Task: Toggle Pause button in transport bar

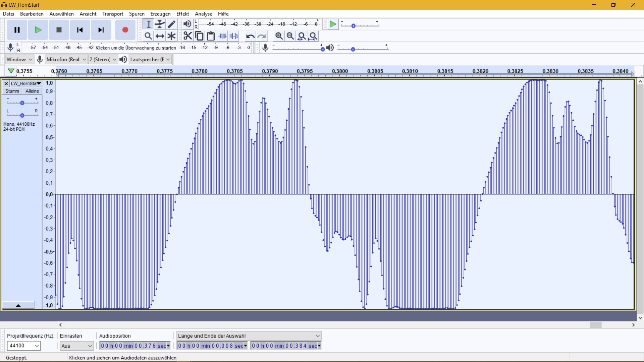Action: coord(17,30)
